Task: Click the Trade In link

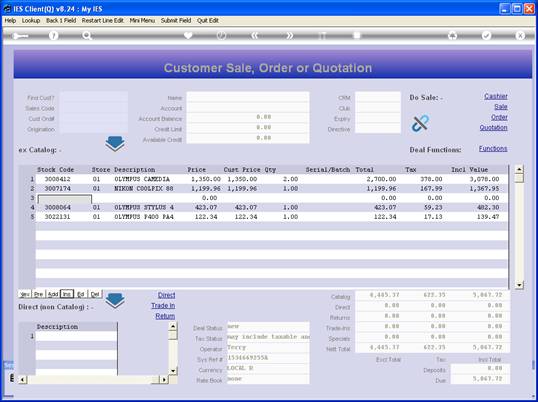Action: click(163, 306)
